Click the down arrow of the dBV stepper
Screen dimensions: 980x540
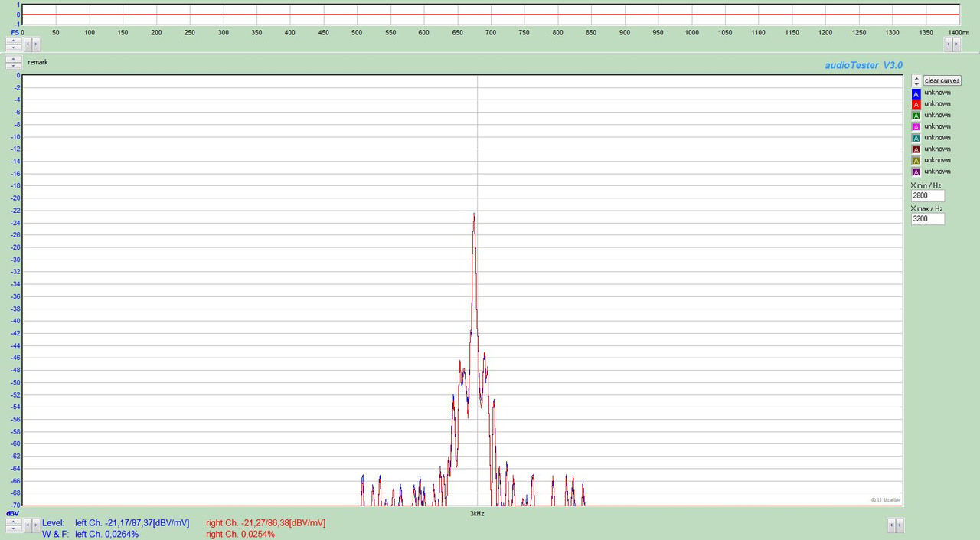13,529
